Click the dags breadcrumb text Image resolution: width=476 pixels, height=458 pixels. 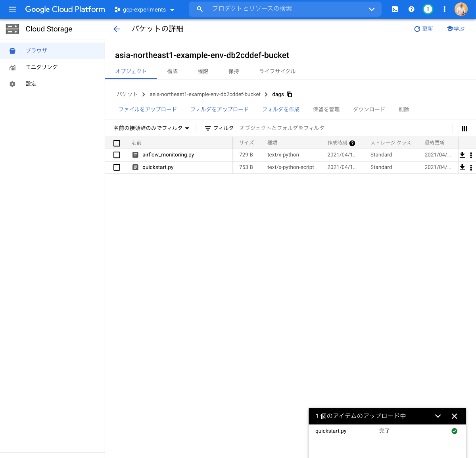click(x=278, y=94)
